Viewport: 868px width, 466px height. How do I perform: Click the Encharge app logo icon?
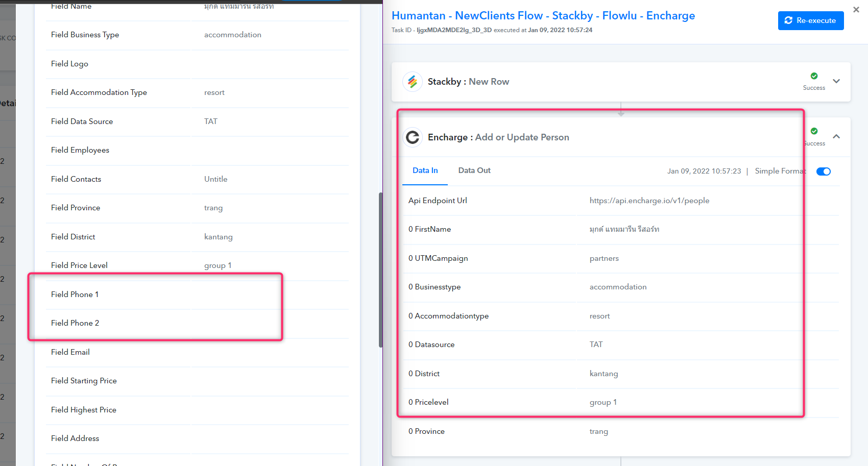click(x=413, y=137)
